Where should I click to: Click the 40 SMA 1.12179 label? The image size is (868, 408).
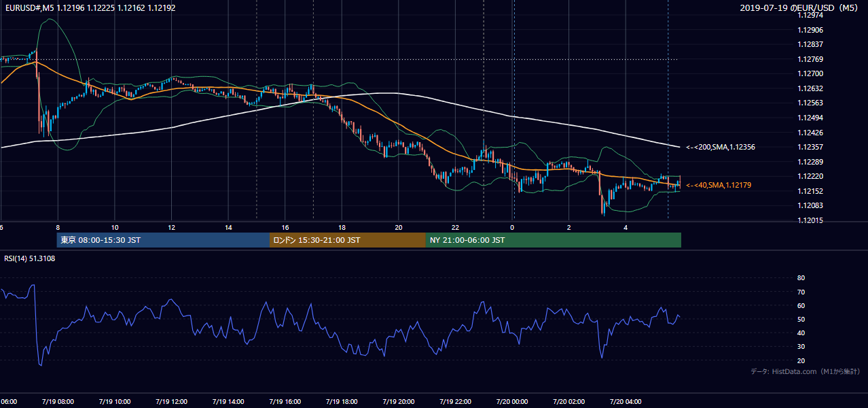(719, 185)
